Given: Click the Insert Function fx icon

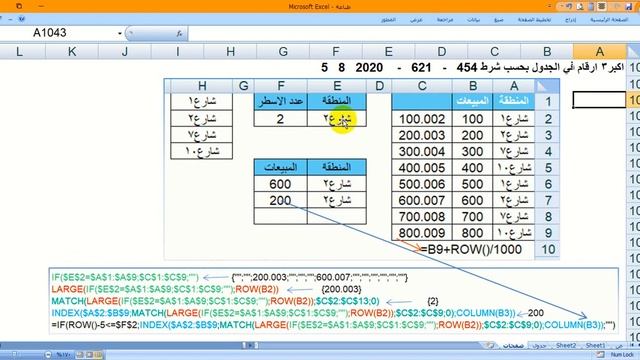Looking at the screenshot, I should click(179, 33).
